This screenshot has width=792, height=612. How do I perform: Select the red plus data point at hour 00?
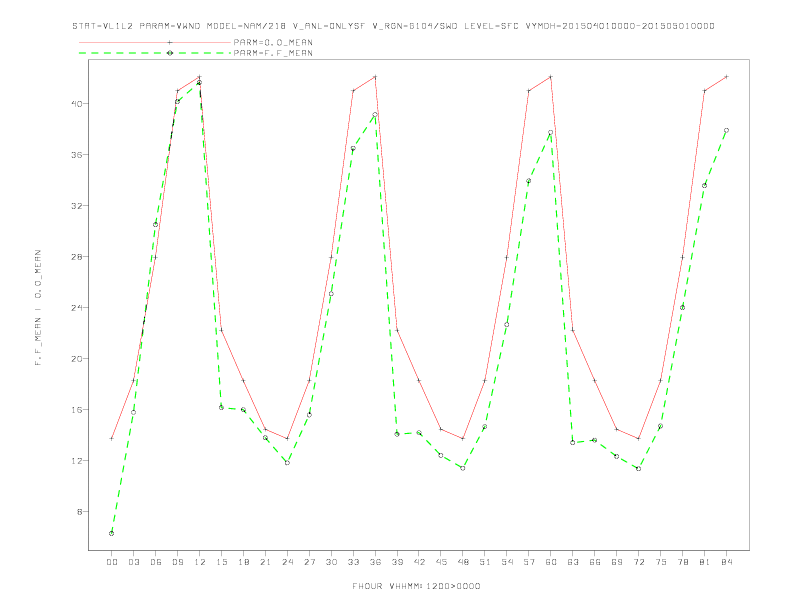(x=112, y=438)
